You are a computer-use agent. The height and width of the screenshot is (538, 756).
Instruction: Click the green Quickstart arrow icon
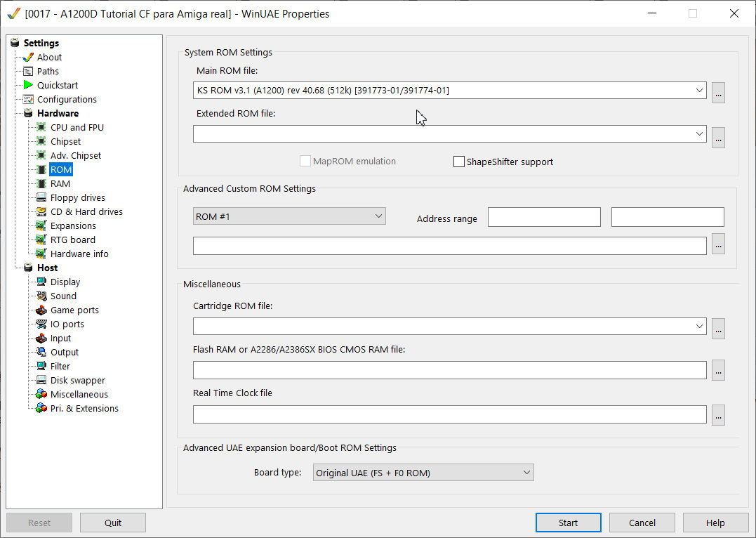28,85
